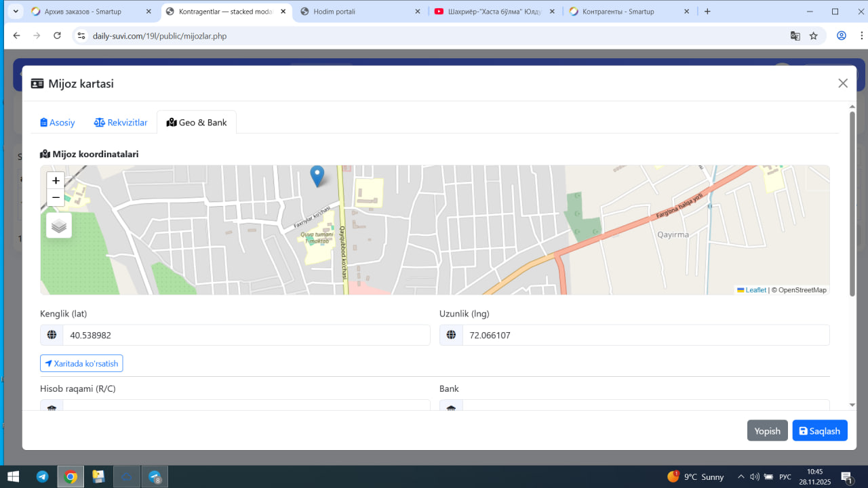Open the Windows Start menu

point(13,476)
